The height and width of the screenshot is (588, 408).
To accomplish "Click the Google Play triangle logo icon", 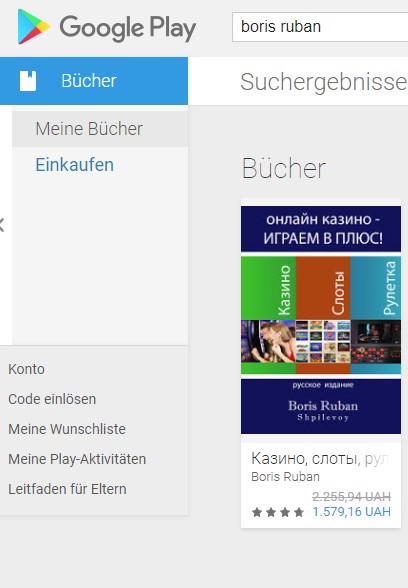I will (33, 27).
